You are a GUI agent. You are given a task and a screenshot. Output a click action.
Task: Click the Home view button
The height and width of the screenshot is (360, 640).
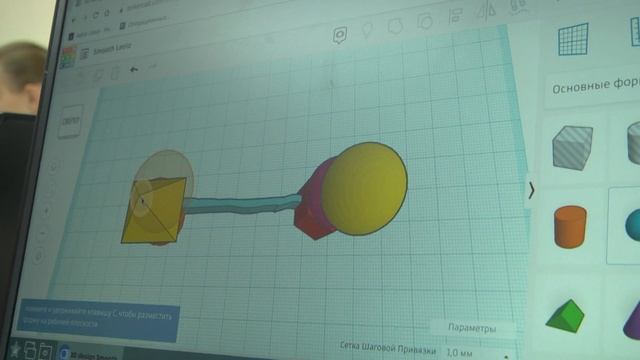[x=53, y=167]
